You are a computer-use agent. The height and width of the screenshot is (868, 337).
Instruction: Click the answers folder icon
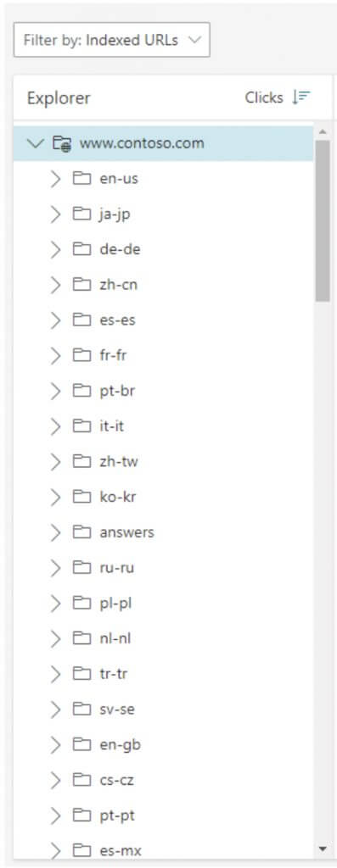click(x=81, y=532)
